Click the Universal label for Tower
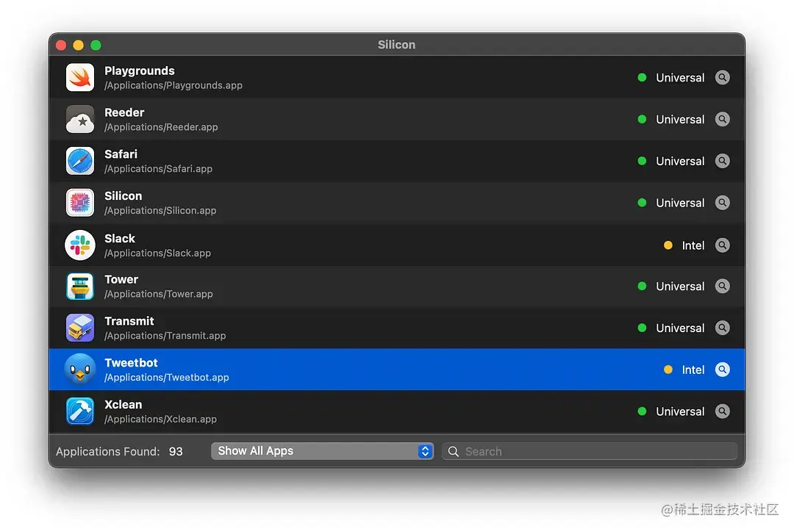This screenshot has width=794, height=532. [680, 287]
